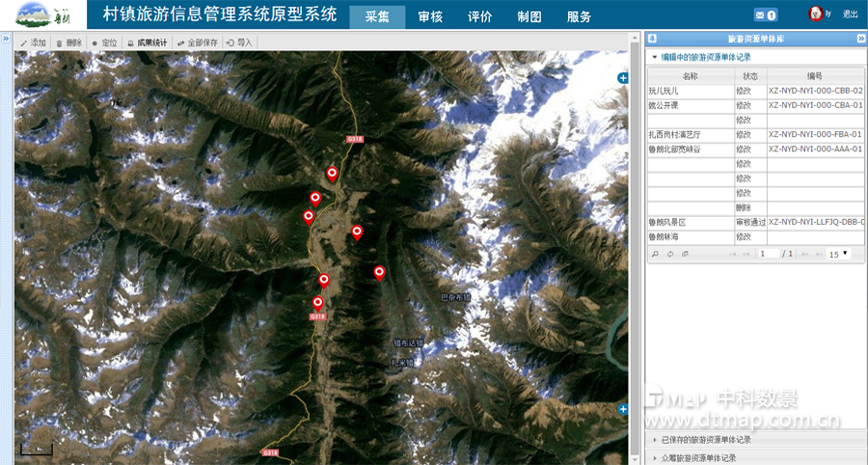
Task: Click the 退出 logout link
Action: click(x=850, y=14)
